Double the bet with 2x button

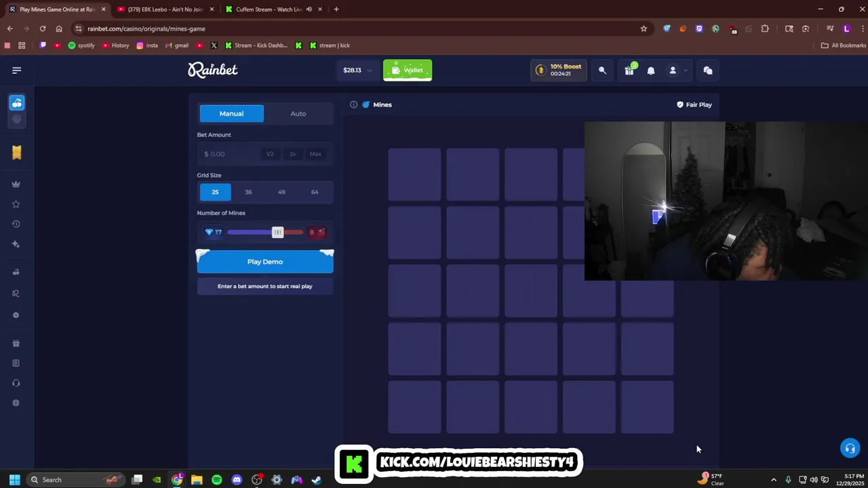[x=293, y=154]
